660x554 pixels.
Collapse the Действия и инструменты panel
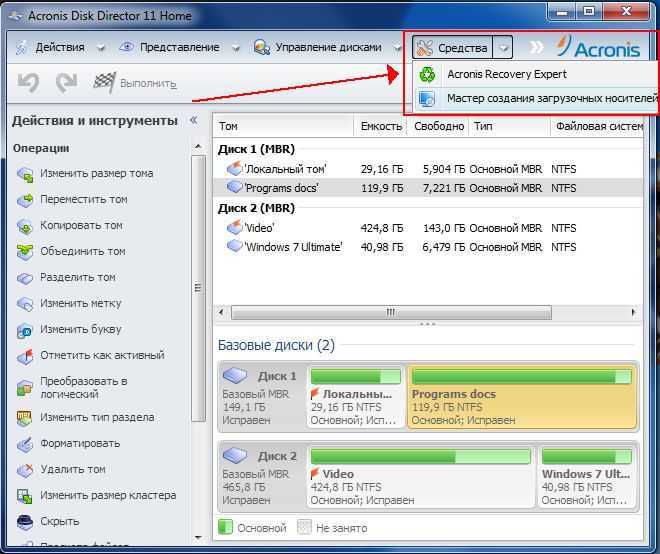point(194,120)
